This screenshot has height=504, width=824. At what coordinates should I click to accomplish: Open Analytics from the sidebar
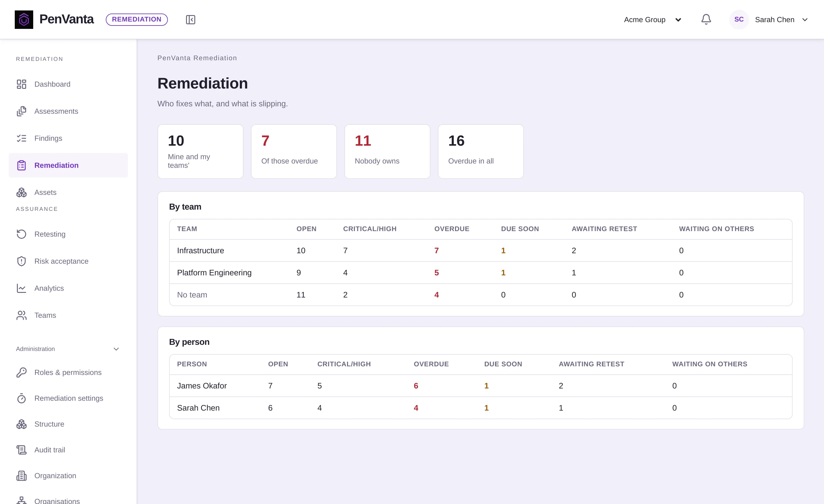(x=68, y=289)
